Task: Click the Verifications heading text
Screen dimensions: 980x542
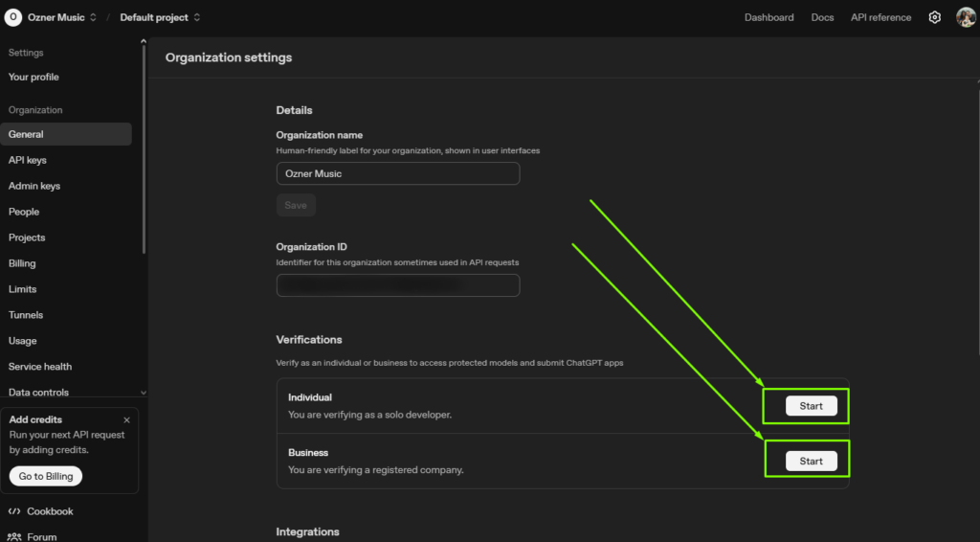Action: tap(309, 340)
